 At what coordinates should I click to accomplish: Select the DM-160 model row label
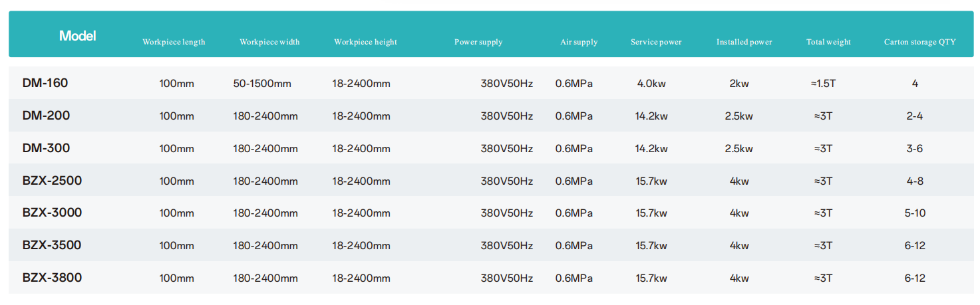pyautogui.click(x=45, y=83)
